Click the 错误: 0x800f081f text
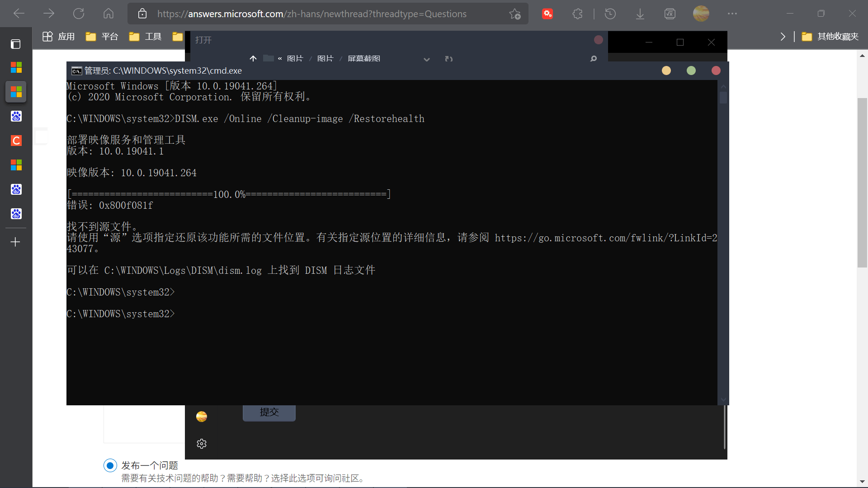 pyautogui.click(x=110, y=206)
